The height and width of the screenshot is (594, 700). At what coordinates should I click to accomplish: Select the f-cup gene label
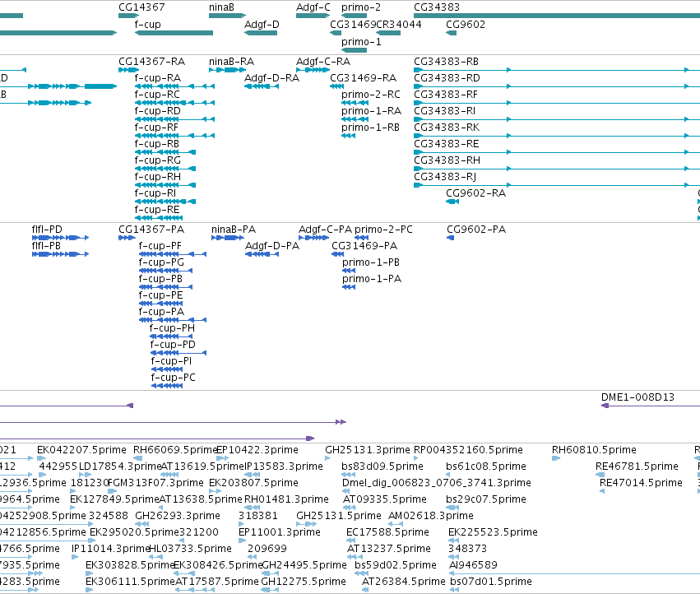coord(148,25)
